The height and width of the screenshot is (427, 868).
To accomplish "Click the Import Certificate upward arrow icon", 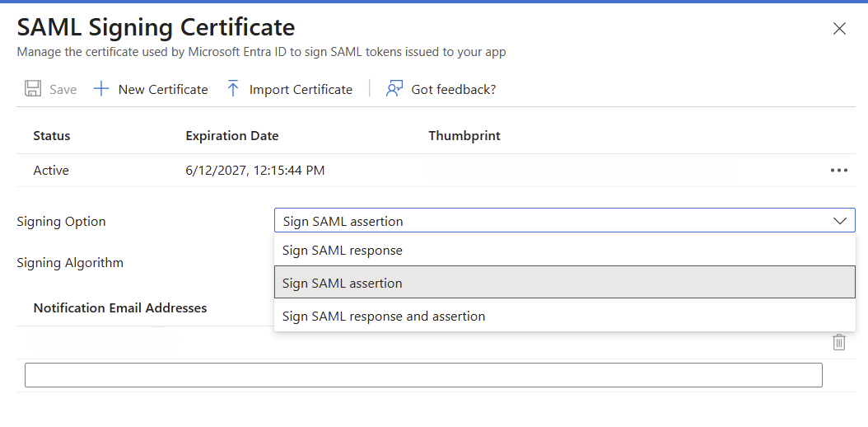I will [233, 89].
